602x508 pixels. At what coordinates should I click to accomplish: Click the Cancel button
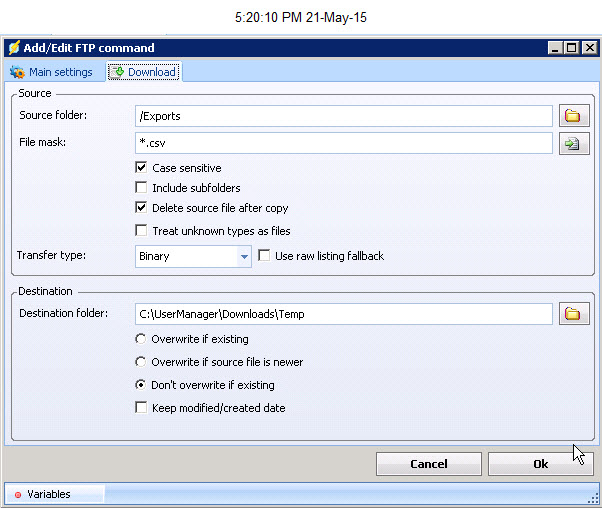pos(428,464)
